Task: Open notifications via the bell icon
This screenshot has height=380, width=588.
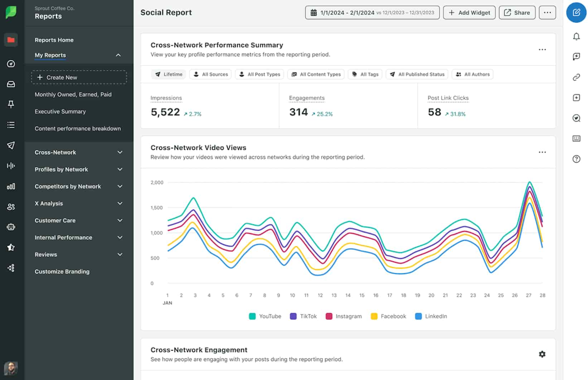Action: pos(576,36)
